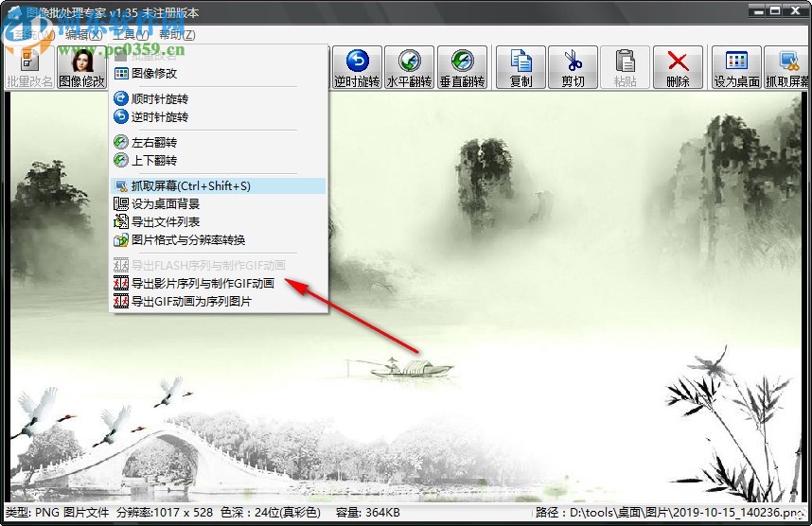The width and height of the screenshot is (812, 526).
Task: Open 图片格式与分辨率转换 from the menu
Action: pos(219,240)
